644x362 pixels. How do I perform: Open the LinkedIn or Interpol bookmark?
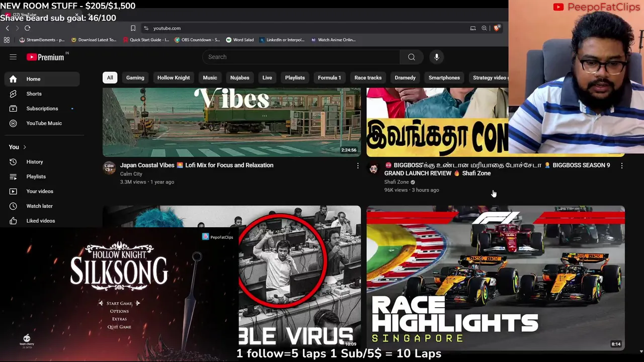[282, 40]
